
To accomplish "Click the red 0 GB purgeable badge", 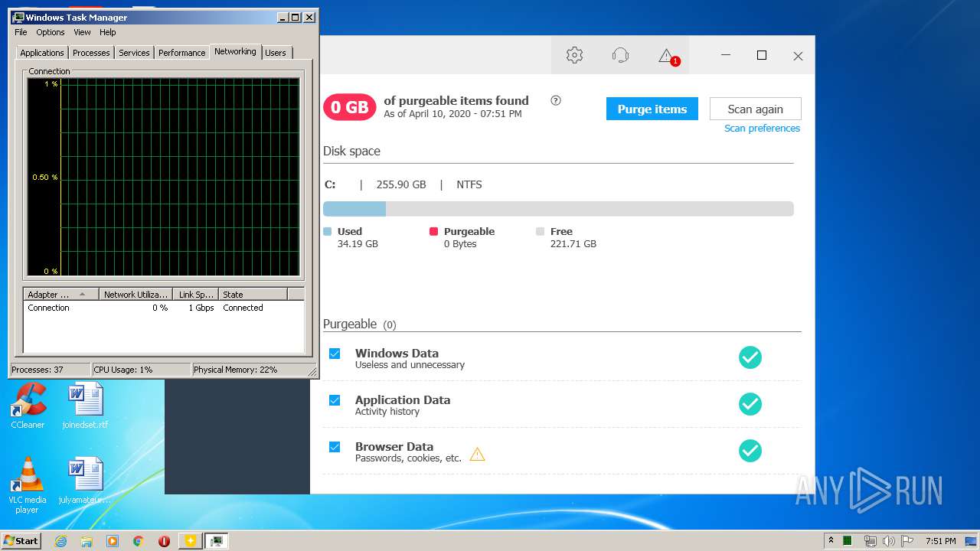I will (349, 107).
